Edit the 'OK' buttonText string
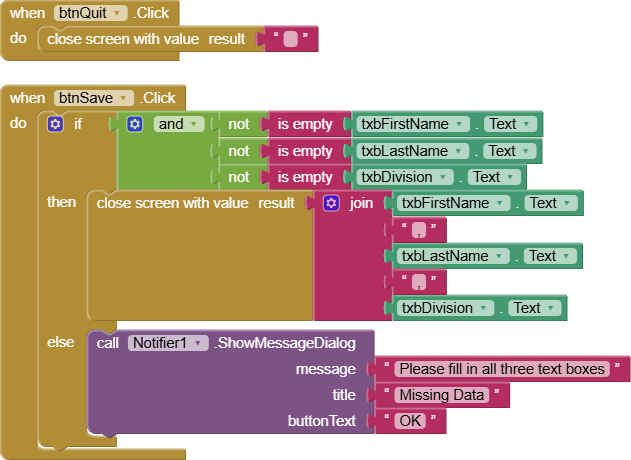The image size is (631, 460). click(x=411, y=421)
